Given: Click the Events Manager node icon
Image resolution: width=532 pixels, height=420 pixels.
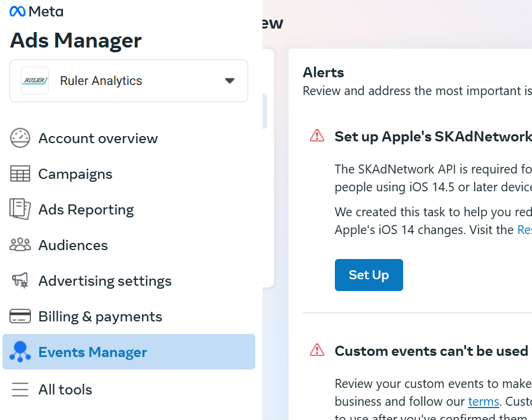Looking at the screenshot, I should point(20,352).
